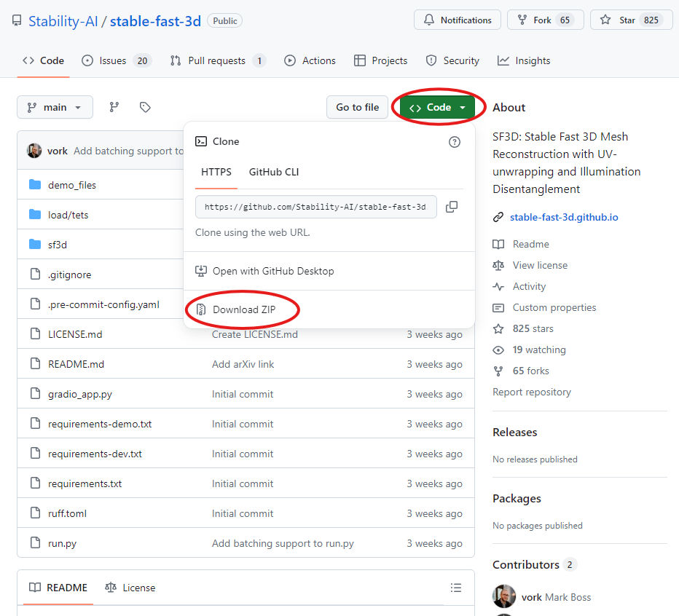Open the requirements-dev.txt file

pos(95,454)
